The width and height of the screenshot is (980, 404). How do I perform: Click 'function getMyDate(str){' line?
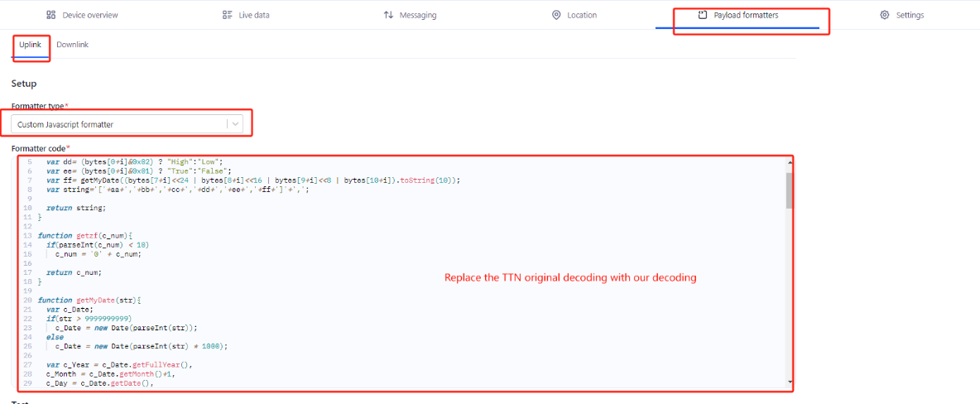pos(89,301)
